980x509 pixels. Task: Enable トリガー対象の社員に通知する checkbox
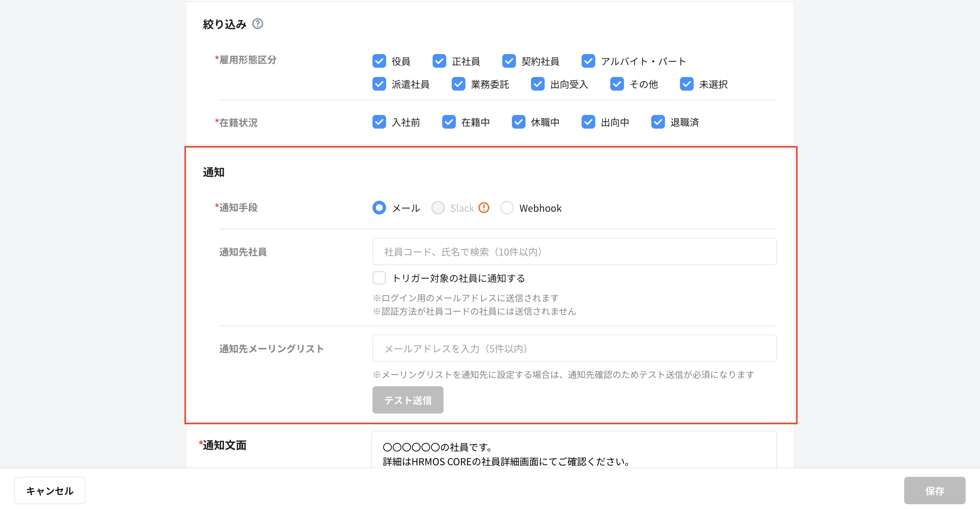tap(379, 278)
